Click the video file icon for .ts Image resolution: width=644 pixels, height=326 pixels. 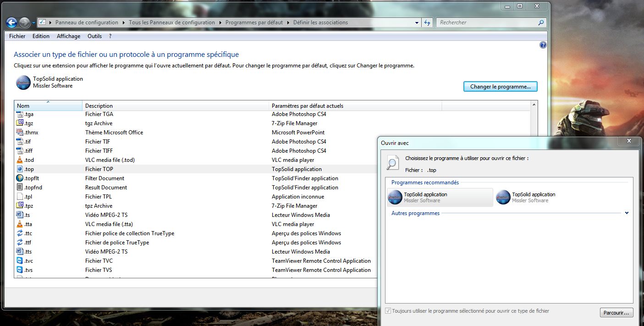pyautogui.click(x=20, y=215)
